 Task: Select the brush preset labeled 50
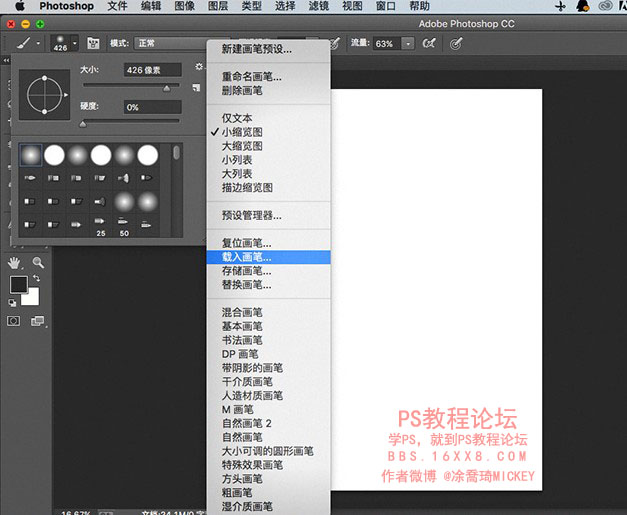pos(124,226)
